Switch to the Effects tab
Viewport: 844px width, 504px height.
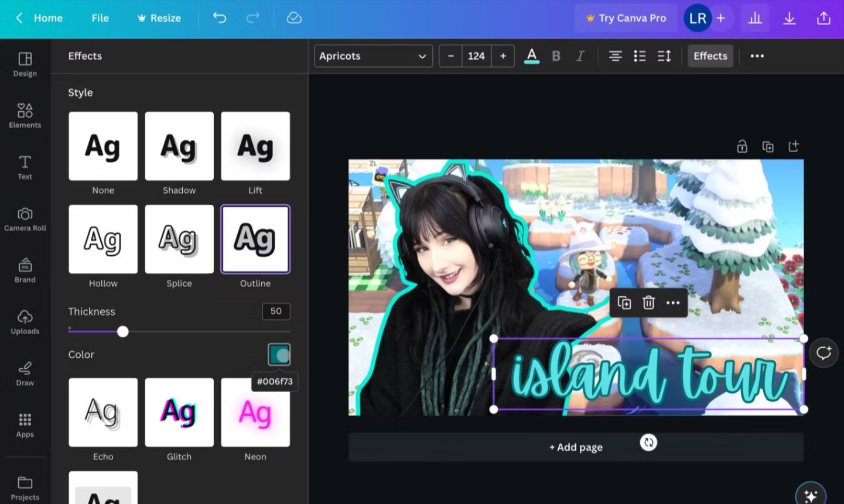pyautogui.click(x=710, y=56)
